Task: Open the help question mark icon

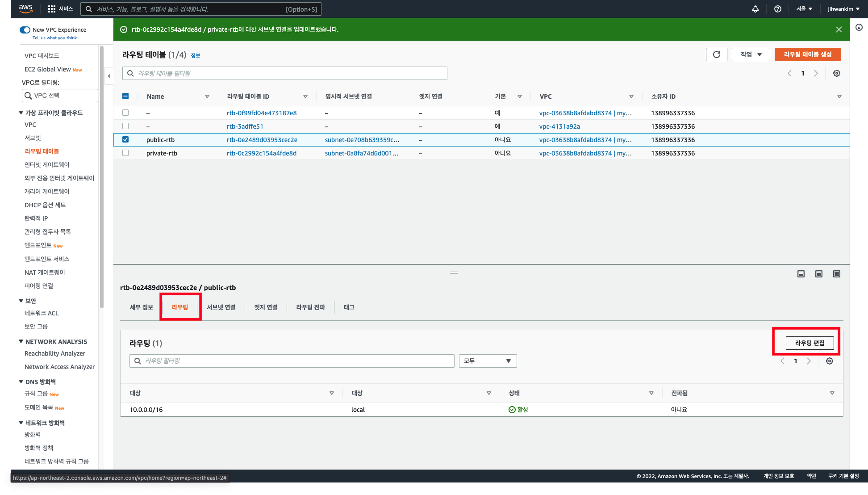Action: [x=778, y=9]
